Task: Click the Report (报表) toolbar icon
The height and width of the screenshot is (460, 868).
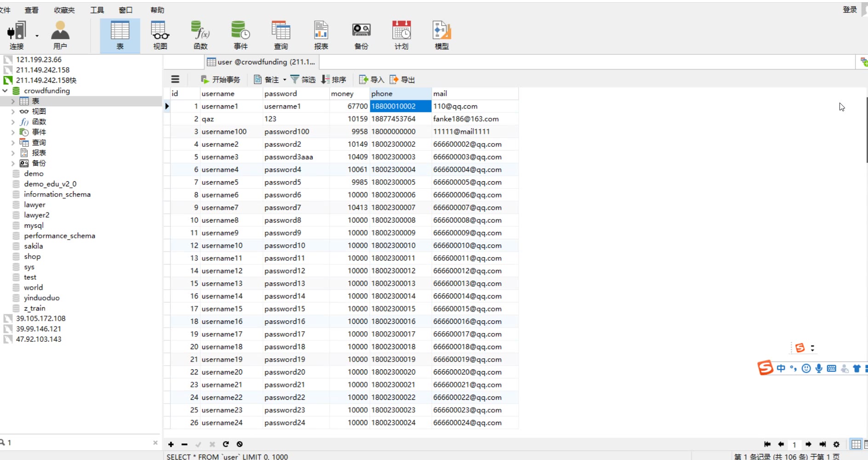Action: pyautogui.click(x=321, y=35)
